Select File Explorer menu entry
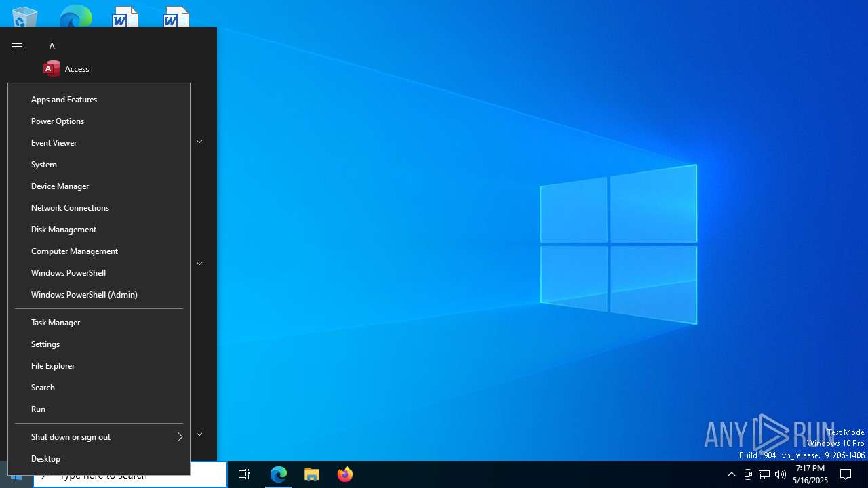The image size is (868, 488). [x=99, y=366]
